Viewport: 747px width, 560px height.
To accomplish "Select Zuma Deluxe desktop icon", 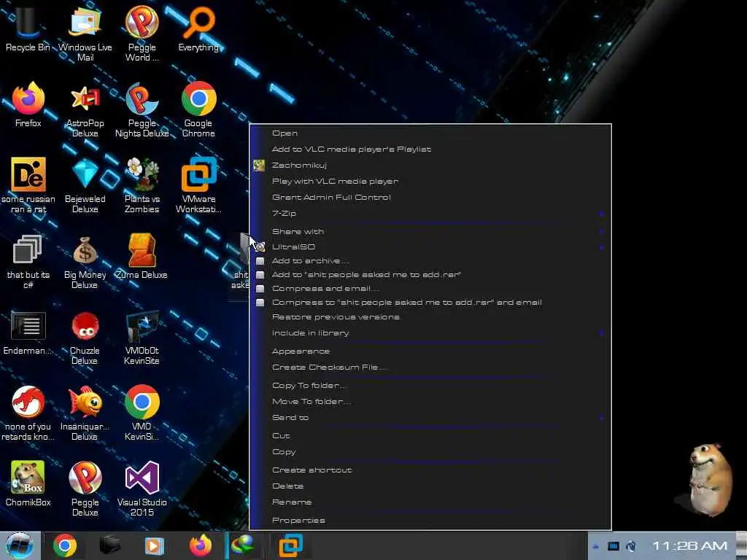I will coord(142,256).
